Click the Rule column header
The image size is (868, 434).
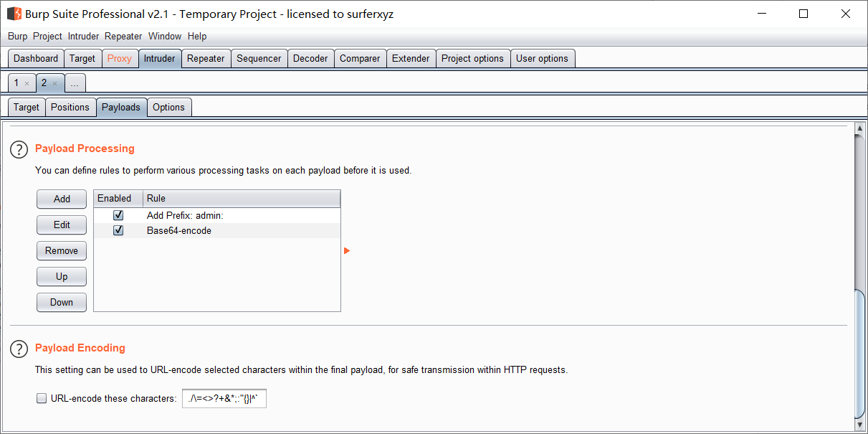pyautogui.click(x=242, y=199)
